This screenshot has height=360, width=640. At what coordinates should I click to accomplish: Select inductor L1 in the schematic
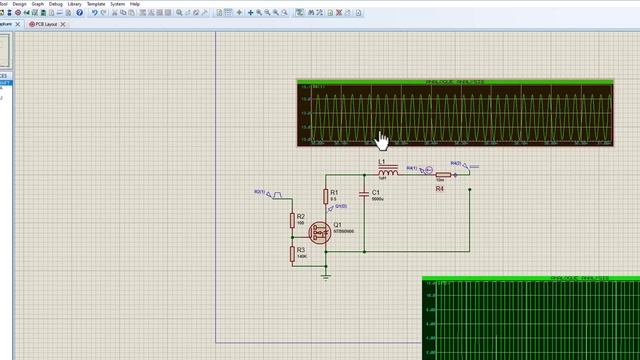[x=388, y=171]
